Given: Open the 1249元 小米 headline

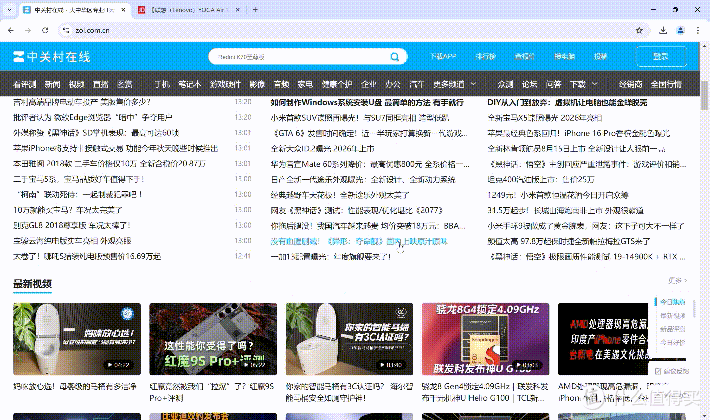Looking at the screenshot, I should coord(557,195).
